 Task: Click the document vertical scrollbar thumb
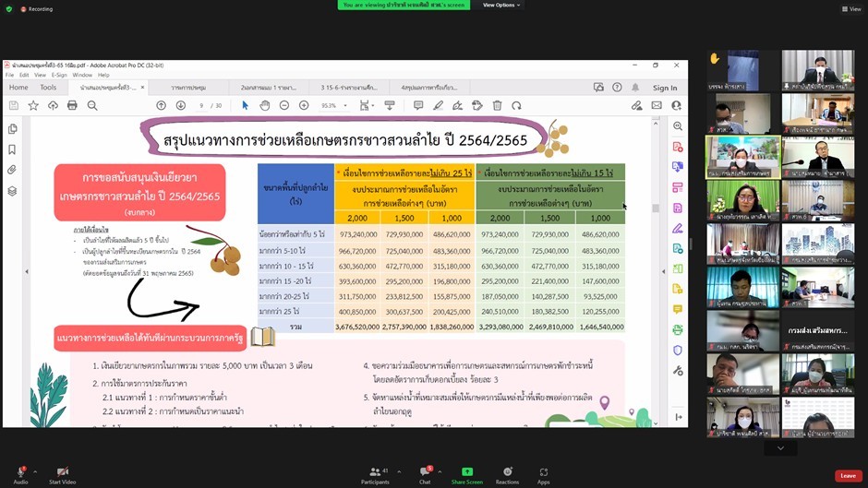(656, 208)
